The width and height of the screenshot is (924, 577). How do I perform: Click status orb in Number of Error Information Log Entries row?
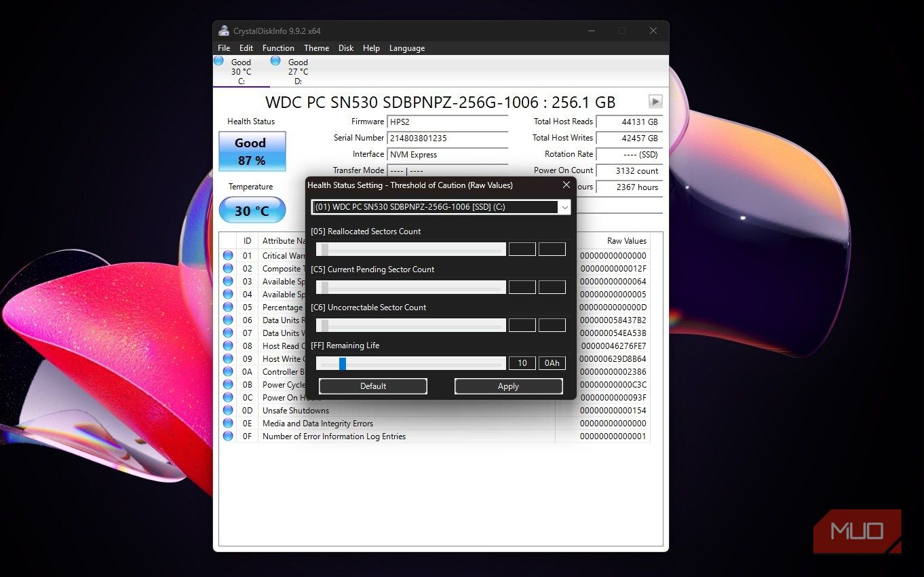click(x=228, y=436)
